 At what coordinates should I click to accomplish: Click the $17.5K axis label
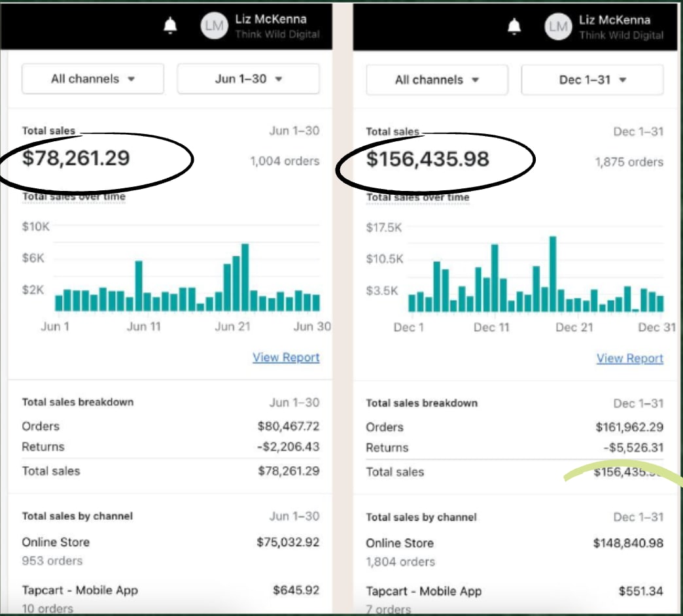click(384, 228)
